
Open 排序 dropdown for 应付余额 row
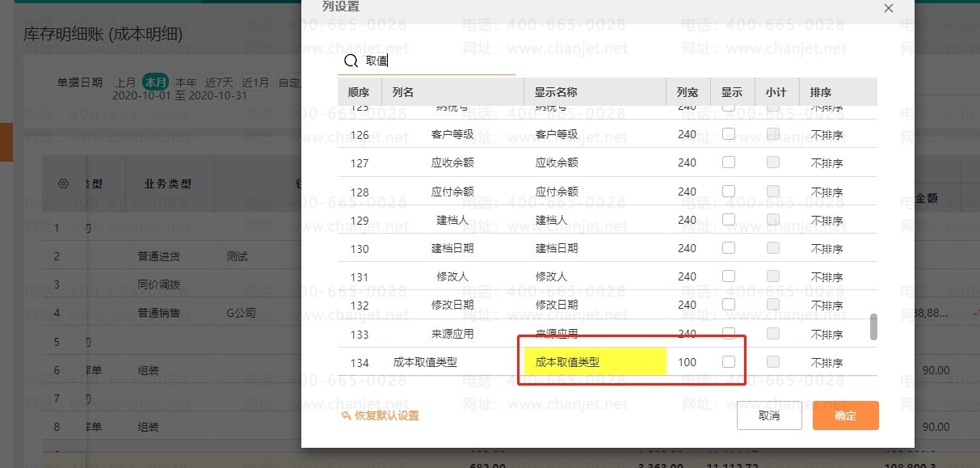827,192
